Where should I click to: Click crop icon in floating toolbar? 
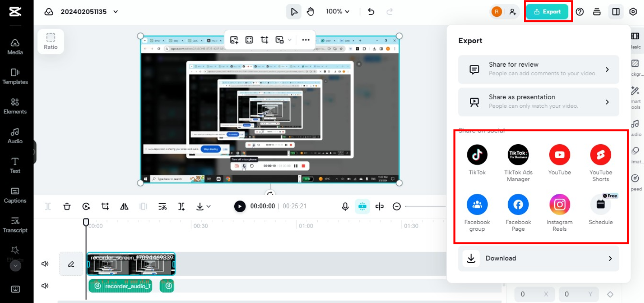(x=265, y=40)
